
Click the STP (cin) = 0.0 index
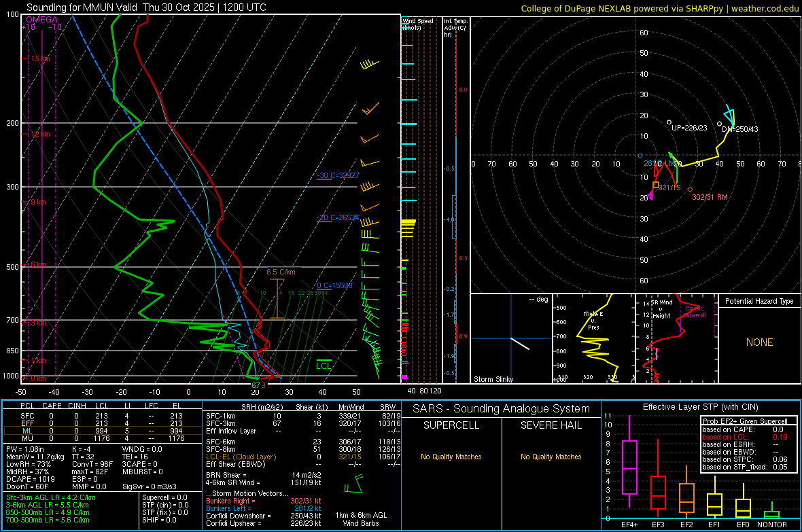[165, 505]
